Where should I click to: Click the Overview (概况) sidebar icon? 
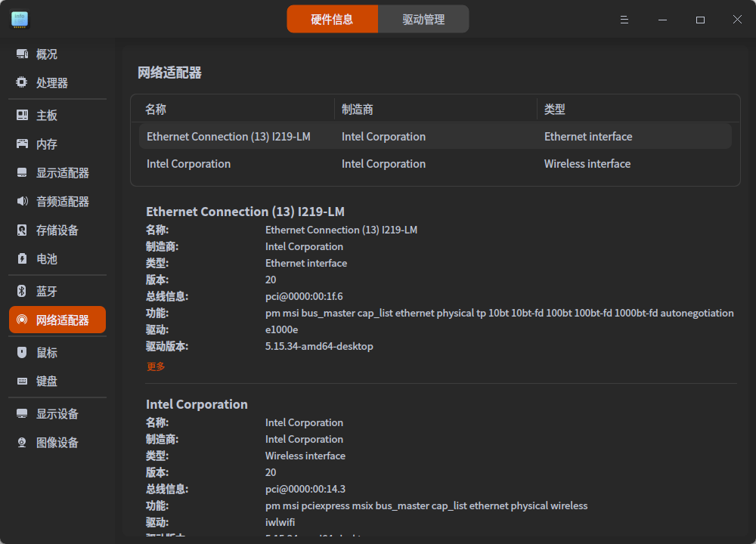click(22, 54)
